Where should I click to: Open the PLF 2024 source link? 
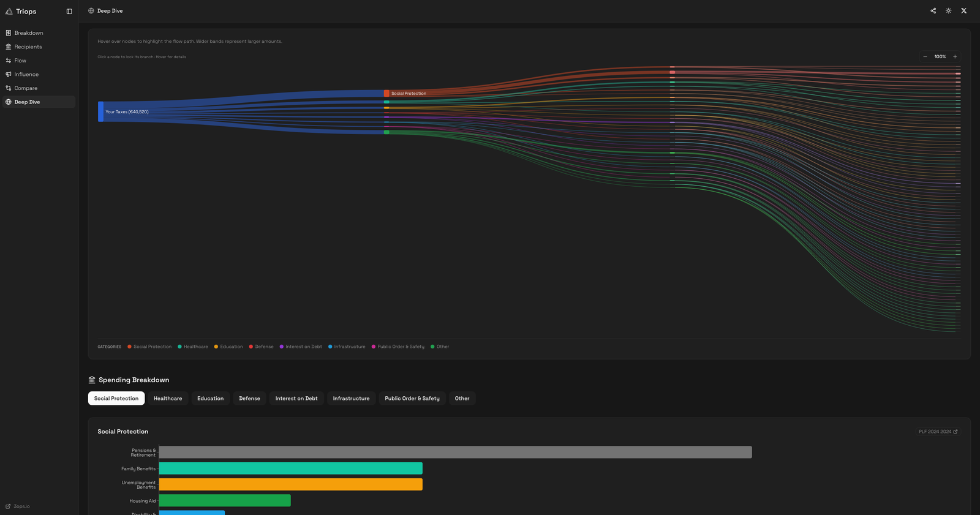[938, 432]
